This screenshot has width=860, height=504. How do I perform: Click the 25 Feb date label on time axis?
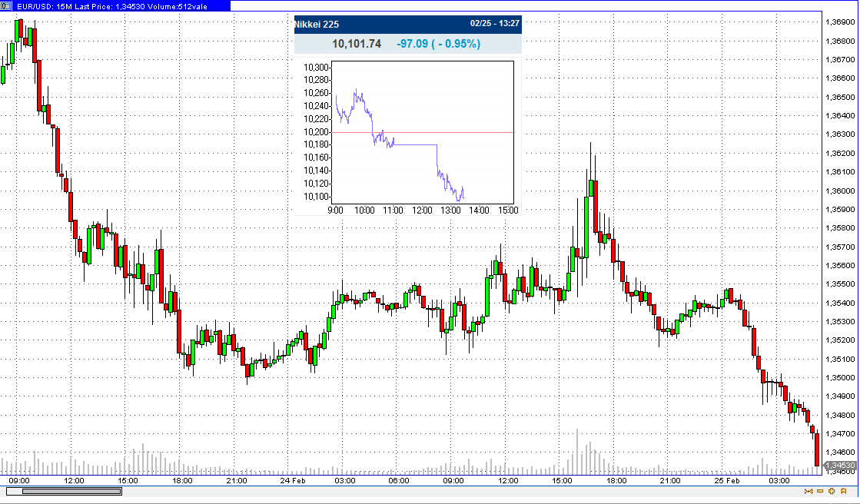[727, 480]
